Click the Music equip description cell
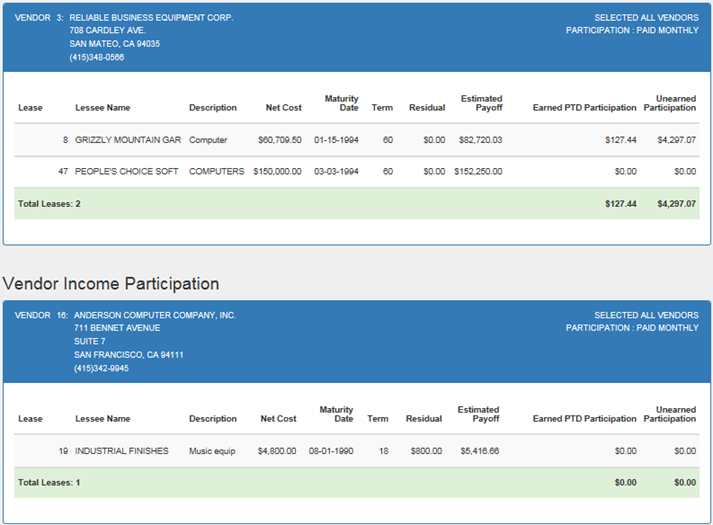The width and height of the screenshot is (713, 525). pos(212,451)
